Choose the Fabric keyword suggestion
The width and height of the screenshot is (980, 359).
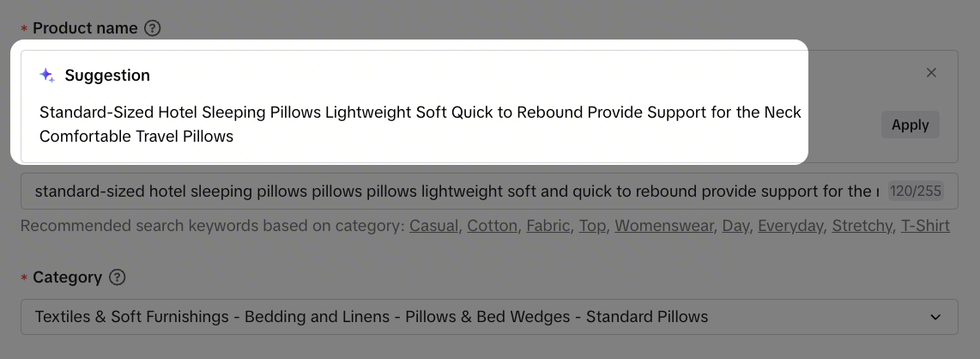pos(547,226)
